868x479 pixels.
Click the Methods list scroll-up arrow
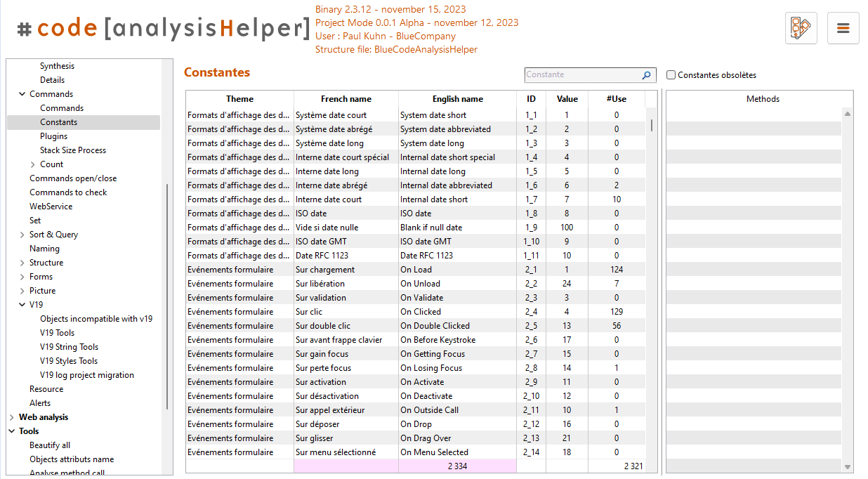(x=848, y=114)
